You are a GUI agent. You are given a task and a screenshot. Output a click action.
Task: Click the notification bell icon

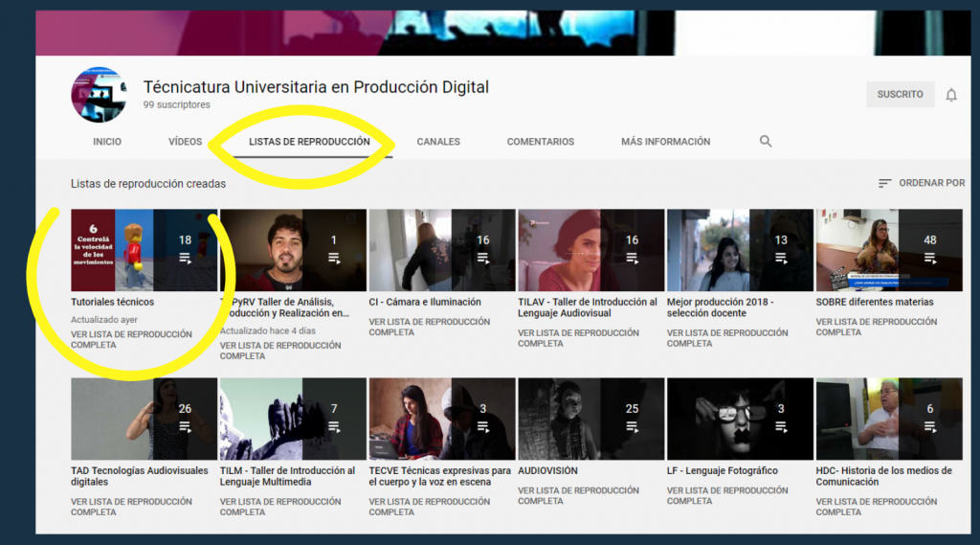(950, 95)
